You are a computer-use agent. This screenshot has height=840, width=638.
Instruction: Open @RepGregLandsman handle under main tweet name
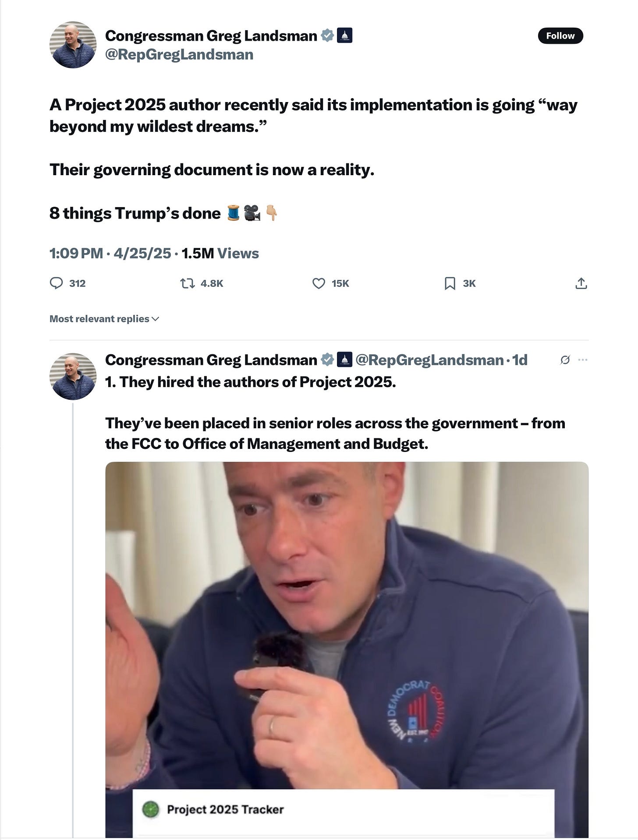point(179,55)
